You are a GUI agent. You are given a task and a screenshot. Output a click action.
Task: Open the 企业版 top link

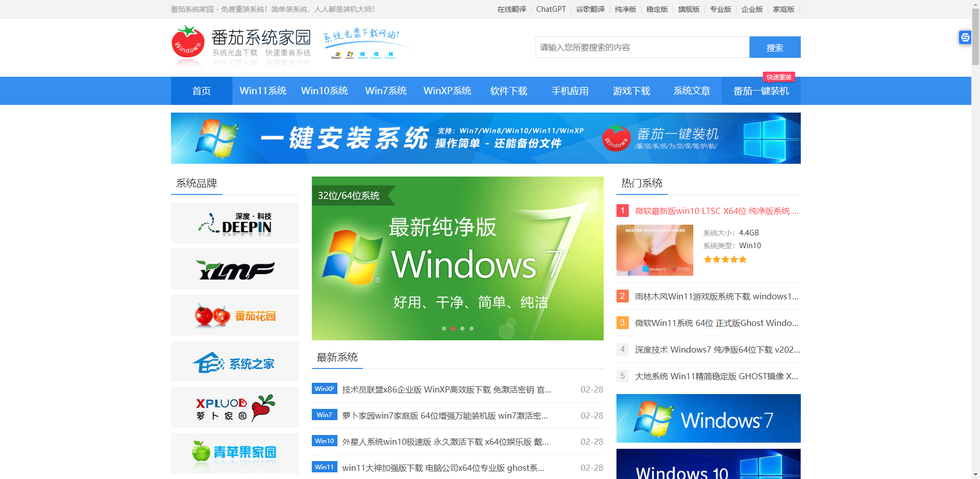click(752, 9)
